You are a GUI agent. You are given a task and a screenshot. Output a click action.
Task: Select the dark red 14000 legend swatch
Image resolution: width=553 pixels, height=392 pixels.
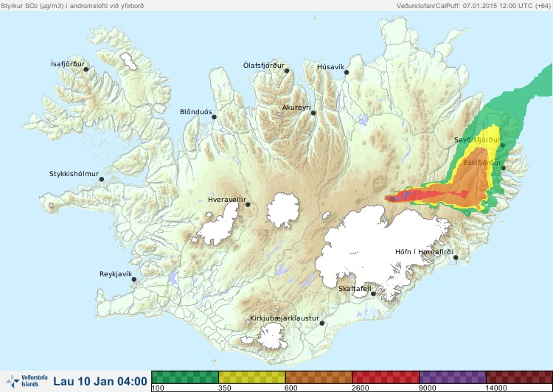519,377
